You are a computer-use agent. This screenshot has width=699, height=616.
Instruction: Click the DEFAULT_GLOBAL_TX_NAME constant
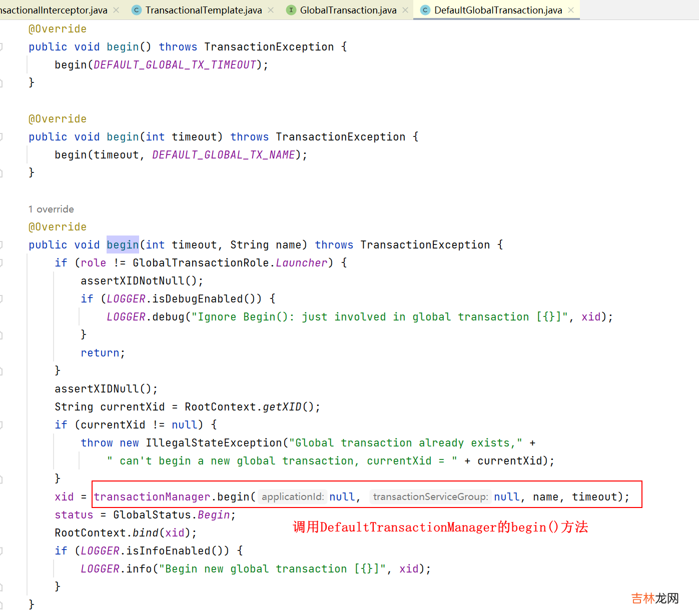224,154
